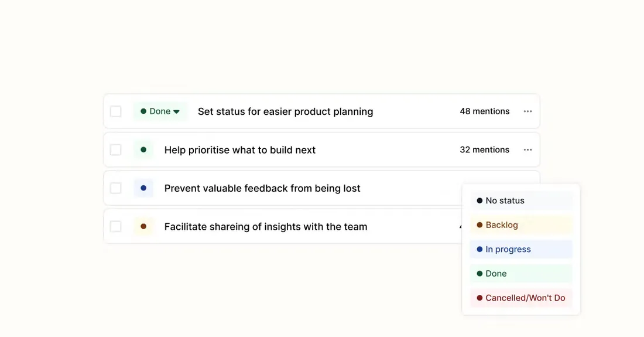The width and height of the screenshot is (644, 337).
Task: Open more options for 32 mentions row
Action: 527,150
